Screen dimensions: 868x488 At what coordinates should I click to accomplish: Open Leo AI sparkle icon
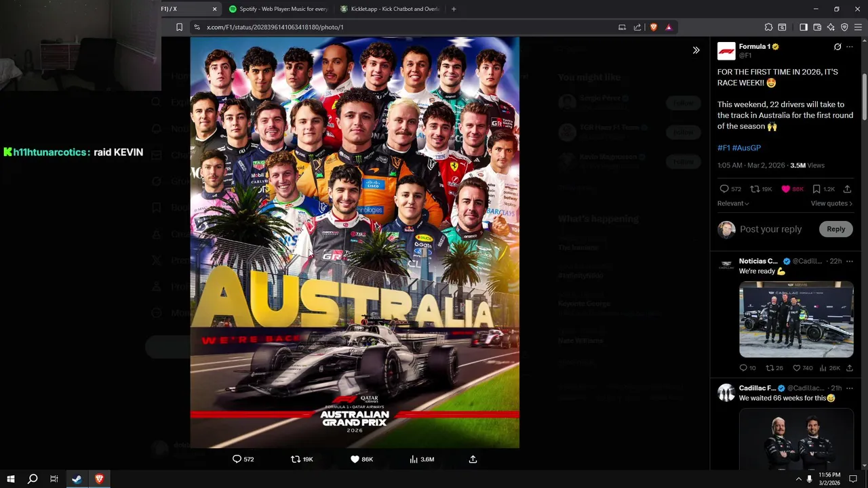(x=831, y=27)
